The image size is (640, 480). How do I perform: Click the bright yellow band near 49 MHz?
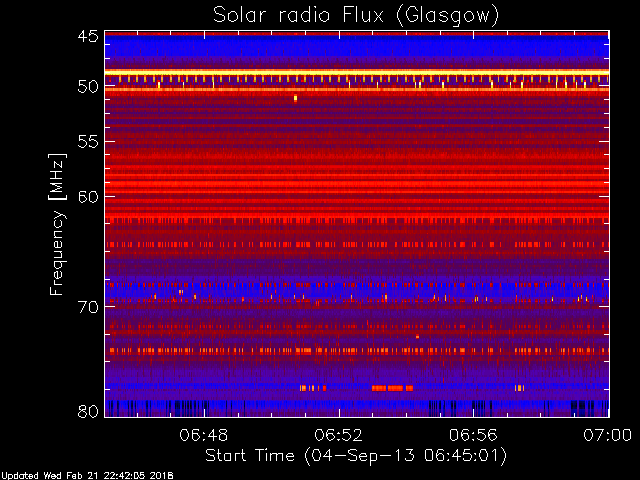357,73
